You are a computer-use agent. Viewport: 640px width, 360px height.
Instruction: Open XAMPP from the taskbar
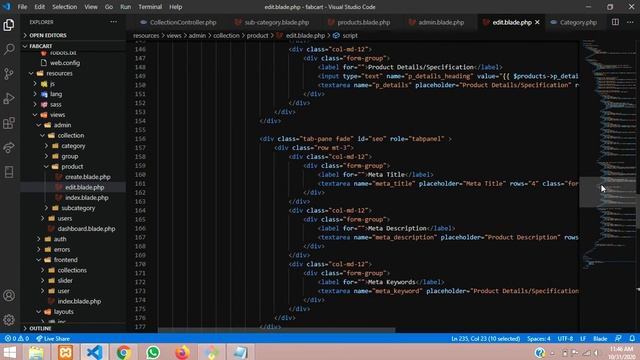(x=65, y=352)
